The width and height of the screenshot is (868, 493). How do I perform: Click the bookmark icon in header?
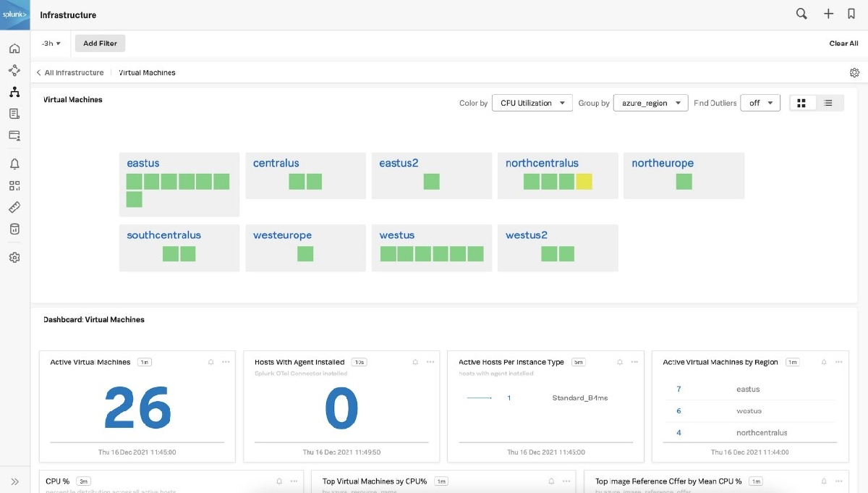(851, 14)
